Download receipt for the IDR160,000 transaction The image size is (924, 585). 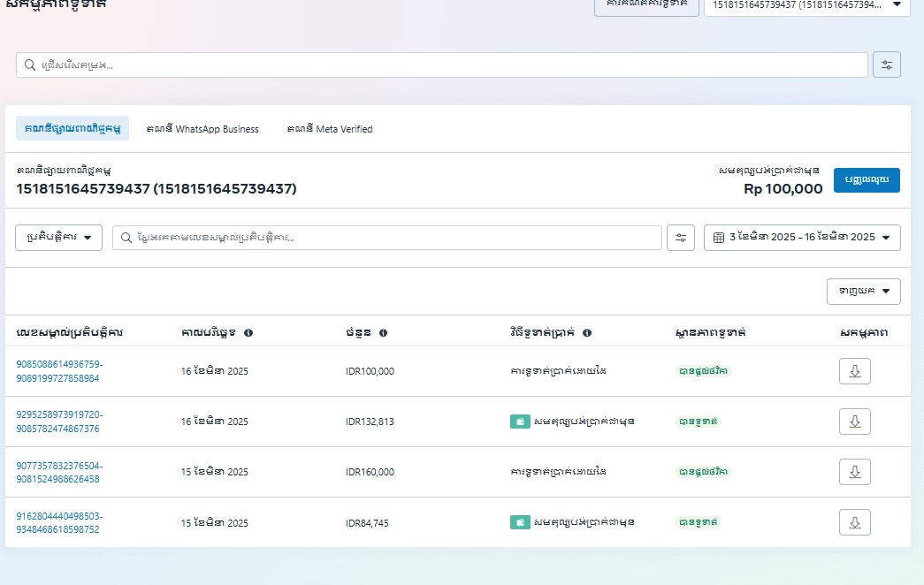pyautogui.click(x=854, y=472)
